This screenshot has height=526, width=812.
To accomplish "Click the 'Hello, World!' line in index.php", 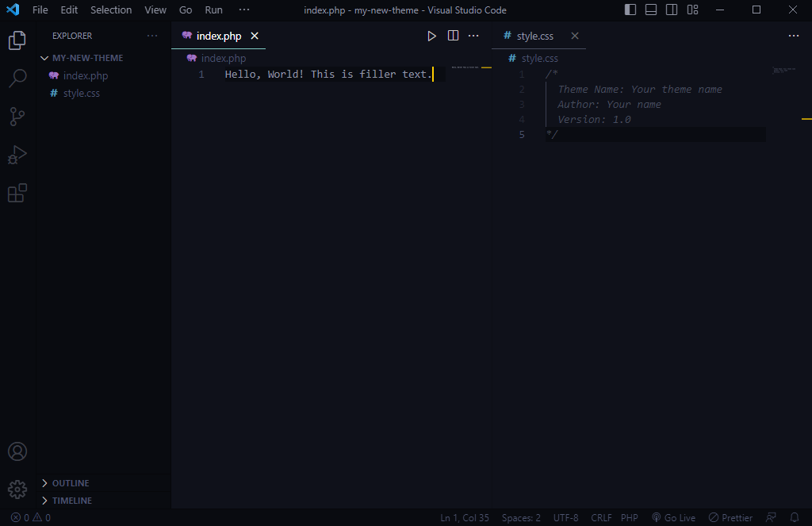I will 327,74.
